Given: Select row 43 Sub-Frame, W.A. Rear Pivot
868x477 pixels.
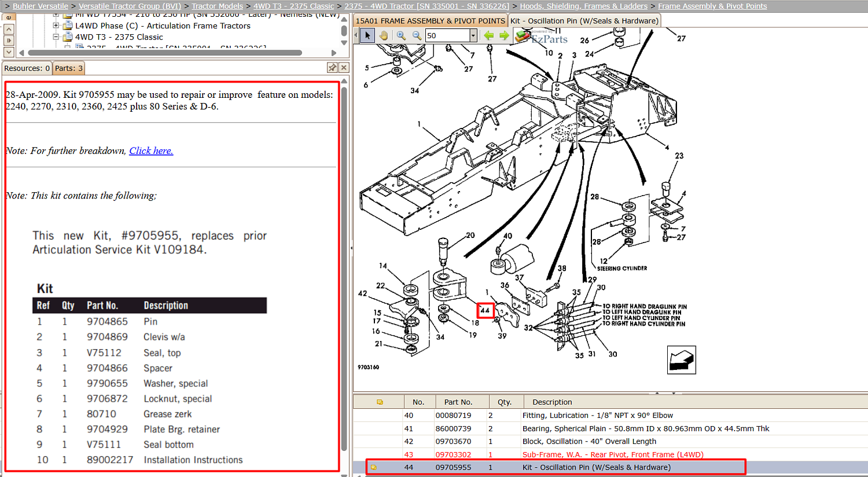Looking at the screenshot, I should [x=610, y=454].
